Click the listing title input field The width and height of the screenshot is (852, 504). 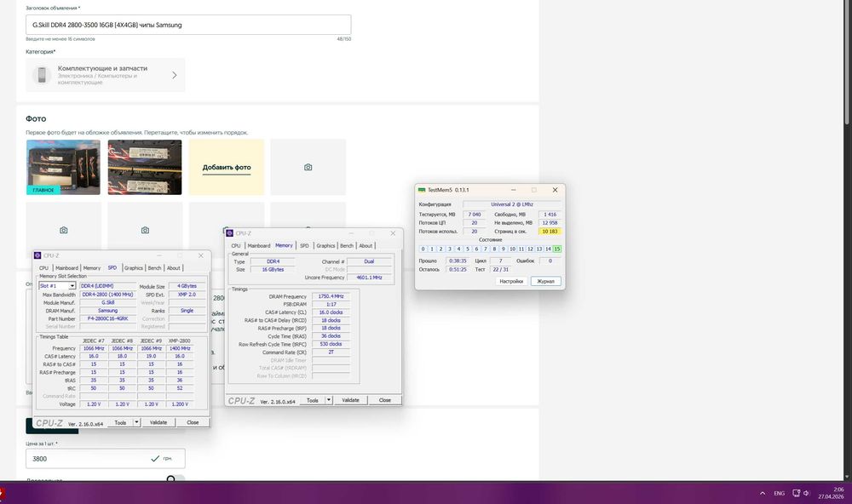coord(188,25)
